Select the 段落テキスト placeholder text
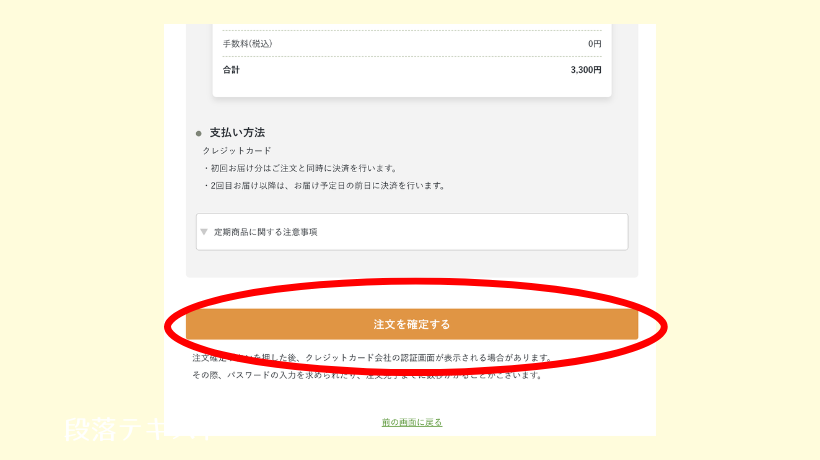Viewport: 820px width, 460px height. [139, 429]
